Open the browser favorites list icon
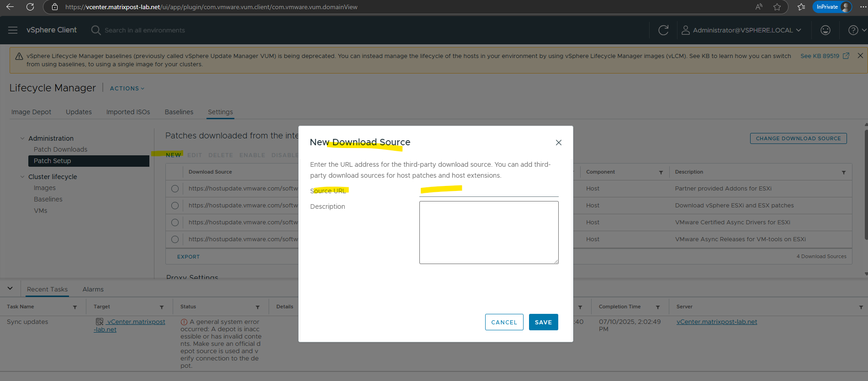 pos(801,7)
